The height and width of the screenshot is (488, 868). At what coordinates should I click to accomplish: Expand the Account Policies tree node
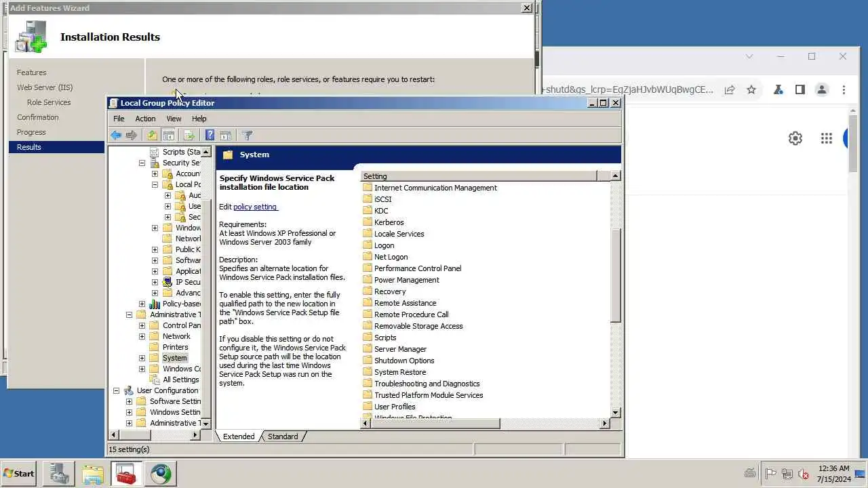point(155,174)
